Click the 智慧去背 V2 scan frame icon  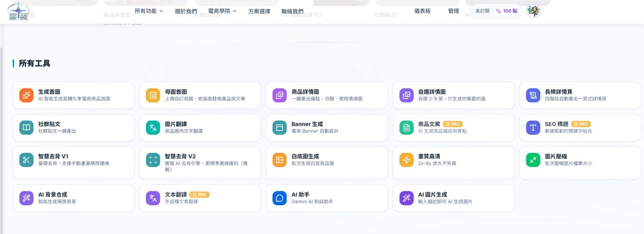point(153,159)
